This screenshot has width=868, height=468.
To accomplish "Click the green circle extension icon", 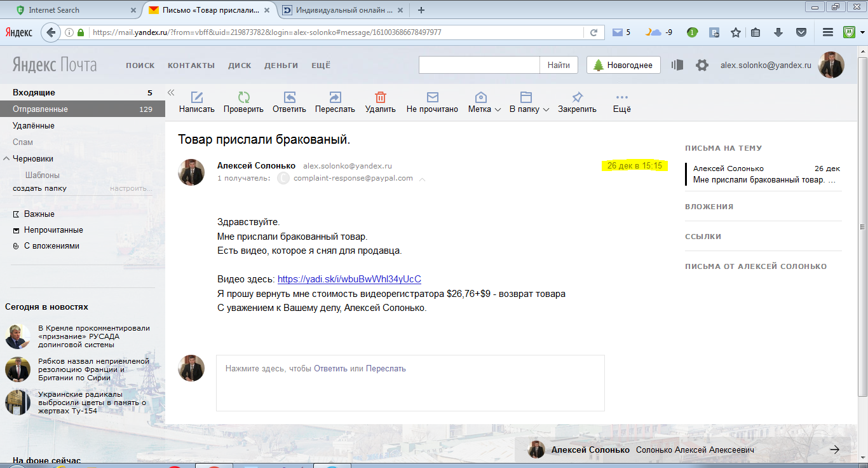I will 692,32.
